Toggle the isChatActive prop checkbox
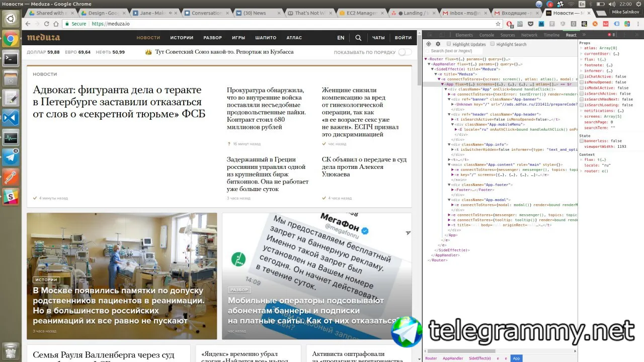 click(582, 76)
